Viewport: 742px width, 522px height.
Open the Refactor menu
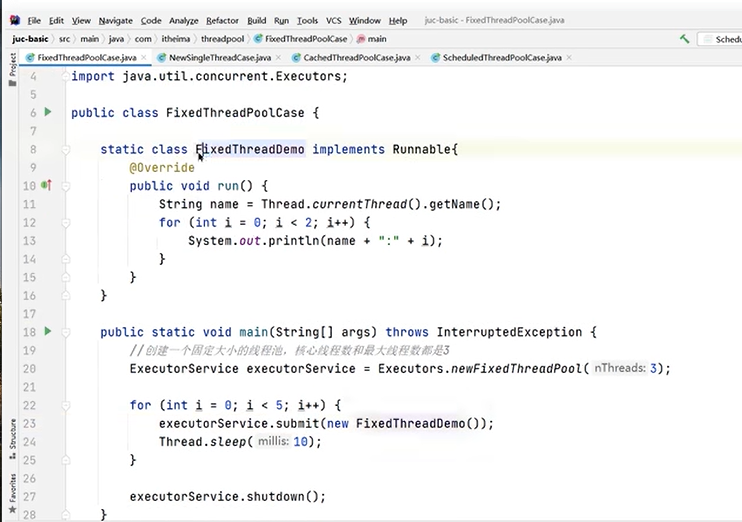pyautogui.click(x=222, y=20)
